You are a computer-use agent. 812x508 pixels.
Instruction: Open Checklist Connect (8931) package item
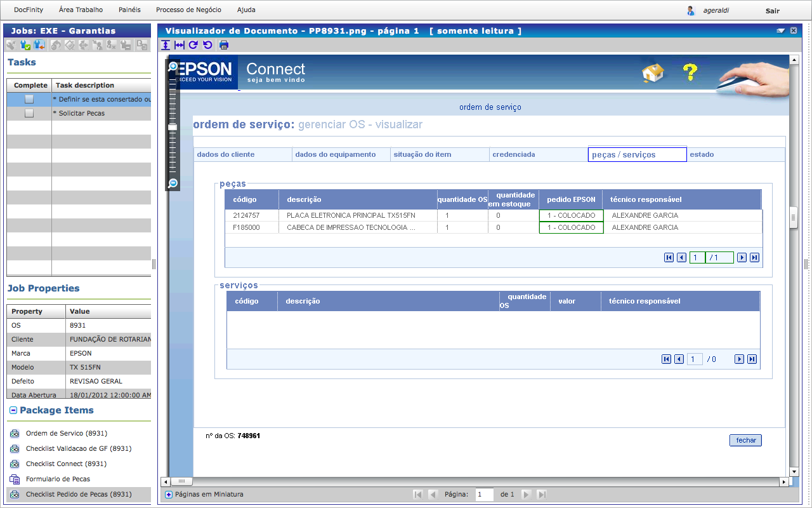[66, 464]
